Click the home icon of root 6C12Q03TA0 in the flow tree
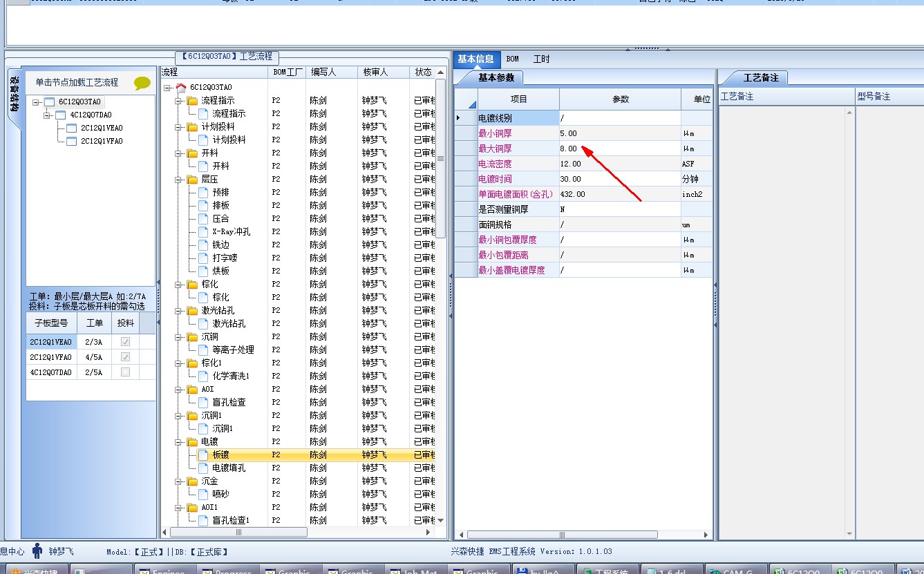Image resolution: width=924 pixels, height=574 pixels. (x=181, y=87)
